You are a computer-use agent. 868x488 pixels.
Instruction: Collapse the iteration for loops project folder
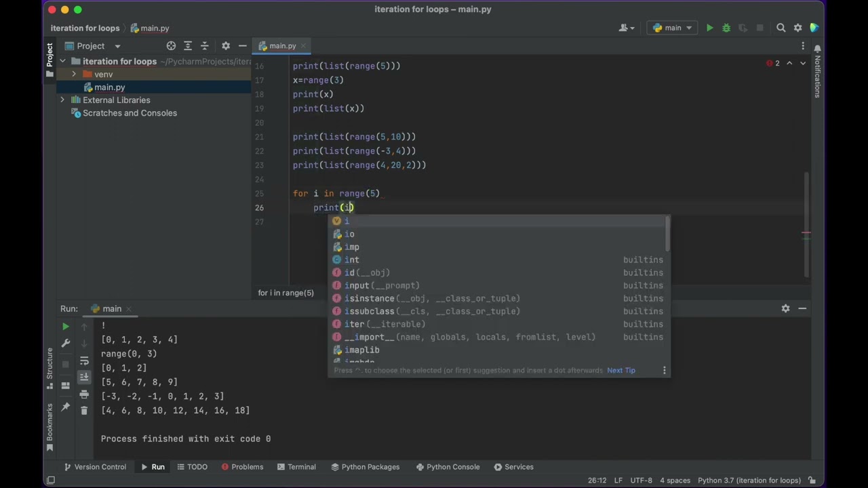62,61
